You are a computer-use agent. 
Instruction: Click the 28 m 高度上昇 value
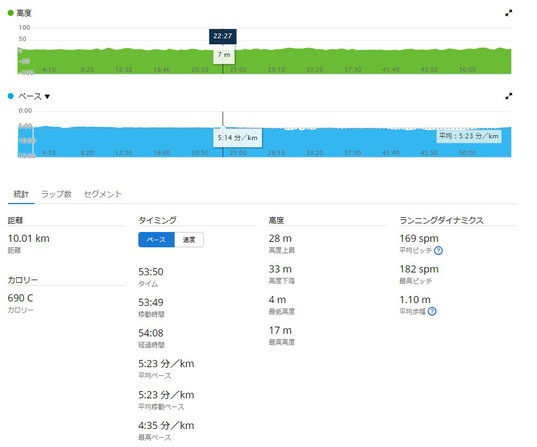[280, 238]
